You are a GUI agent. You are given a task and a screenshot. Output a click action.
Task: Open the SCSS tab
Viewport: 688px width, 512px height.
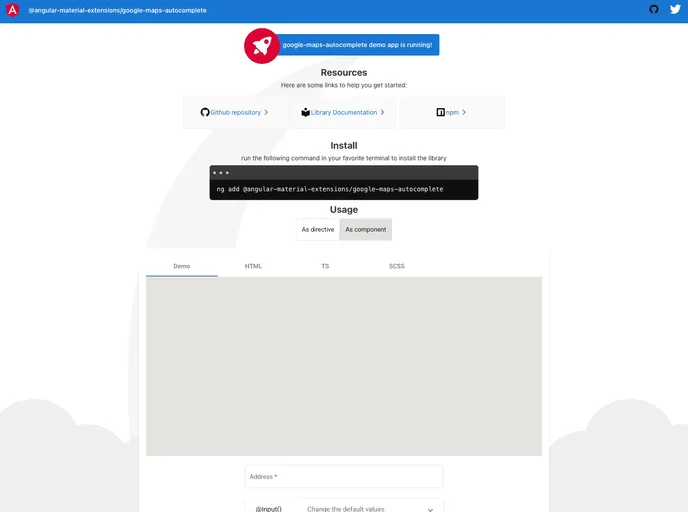(397, 266)
